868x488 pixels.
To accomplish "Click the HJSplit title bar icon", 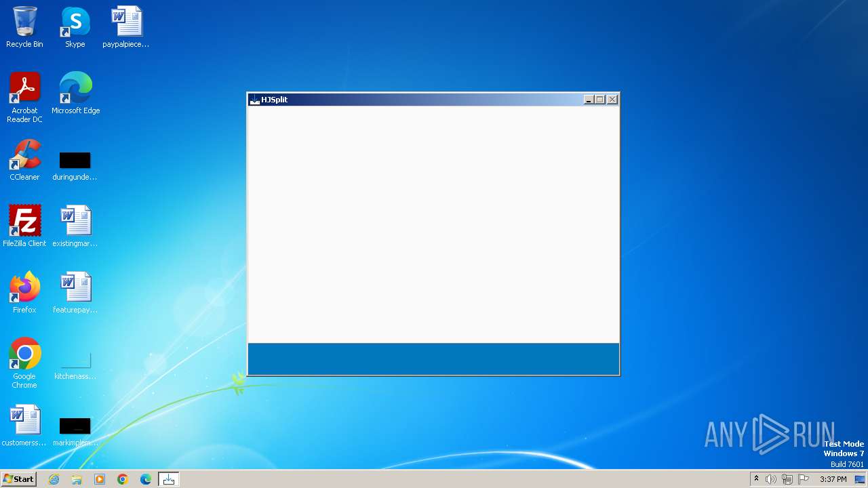I will tap(255, 100).
